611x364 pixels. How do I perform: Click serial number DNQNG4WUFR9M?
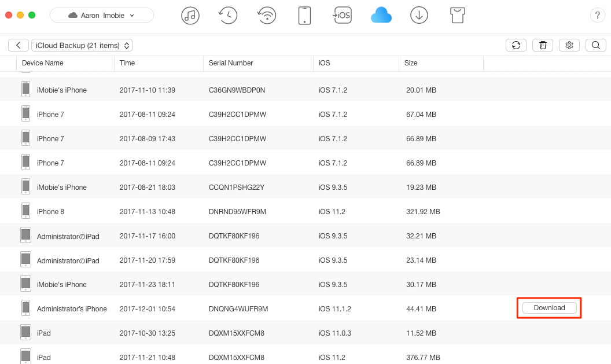[238, 308]
